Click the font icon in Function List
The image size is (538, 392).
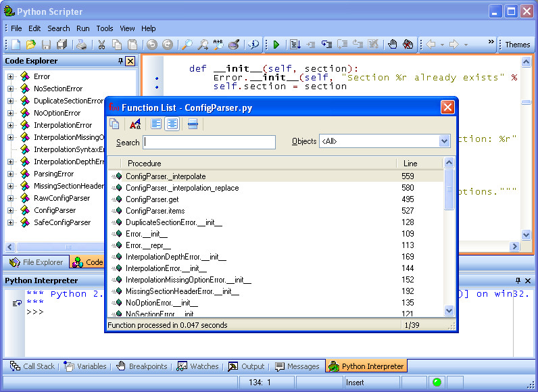(135, 124)
